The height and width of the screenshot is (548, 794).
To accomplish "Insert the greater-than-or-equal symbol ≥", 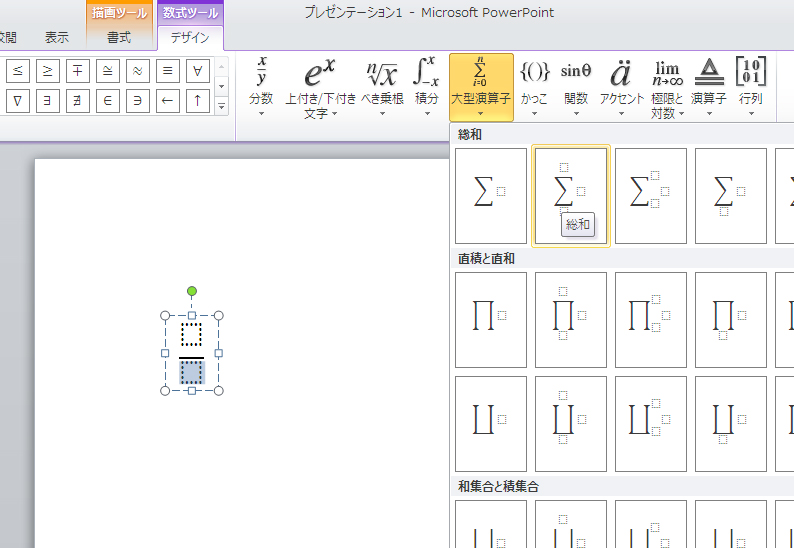I will (x=48, y=71).
